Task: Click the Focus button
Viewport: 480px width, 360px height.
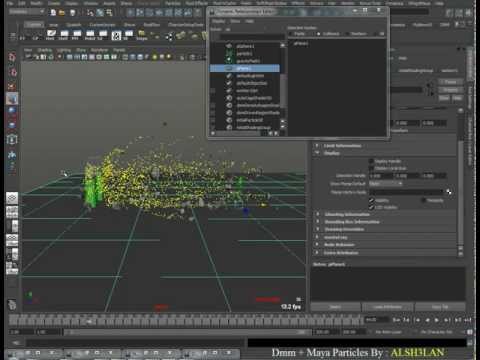Action: click(x=450, y=82)
